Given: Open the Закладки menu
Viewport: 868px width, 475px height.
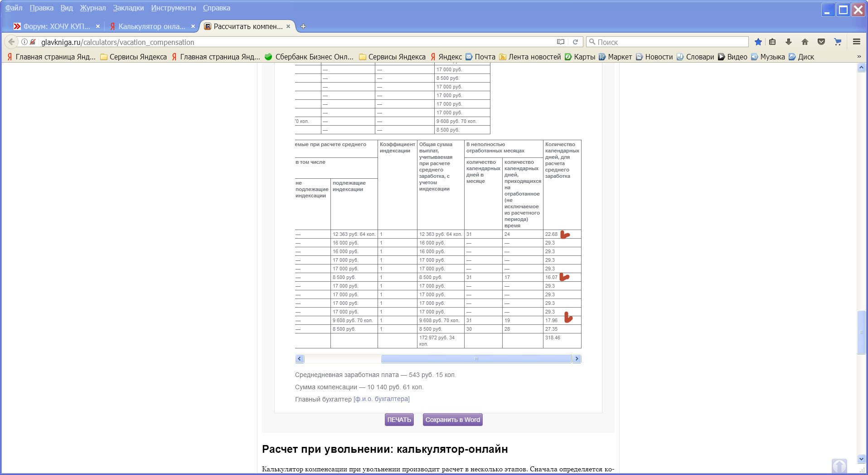Looking at the screenshot, I should pos(128,8).
